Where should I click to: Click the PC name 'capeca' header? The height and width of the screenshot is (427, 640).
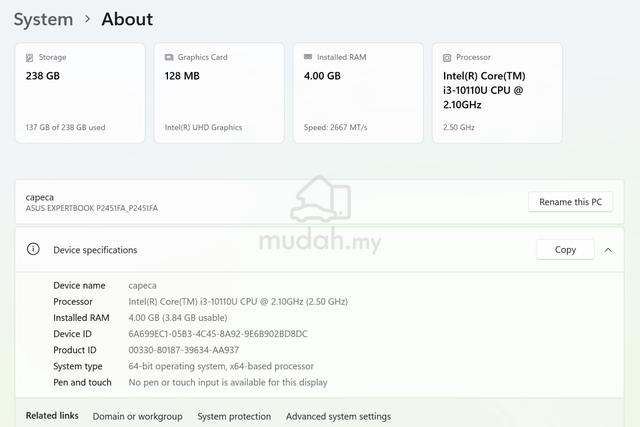click(x=40, y=197)
